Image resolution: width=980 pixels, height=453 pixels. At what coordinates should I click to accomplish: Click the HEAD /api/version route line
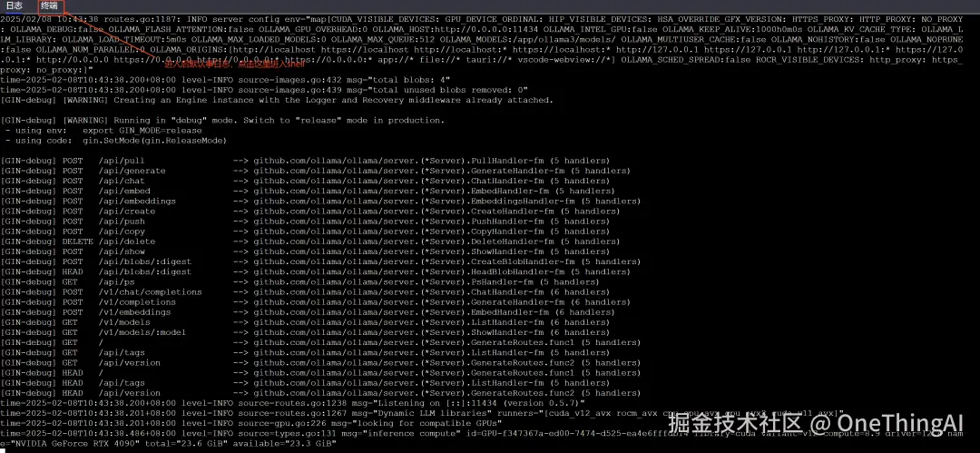coord(320,393)
